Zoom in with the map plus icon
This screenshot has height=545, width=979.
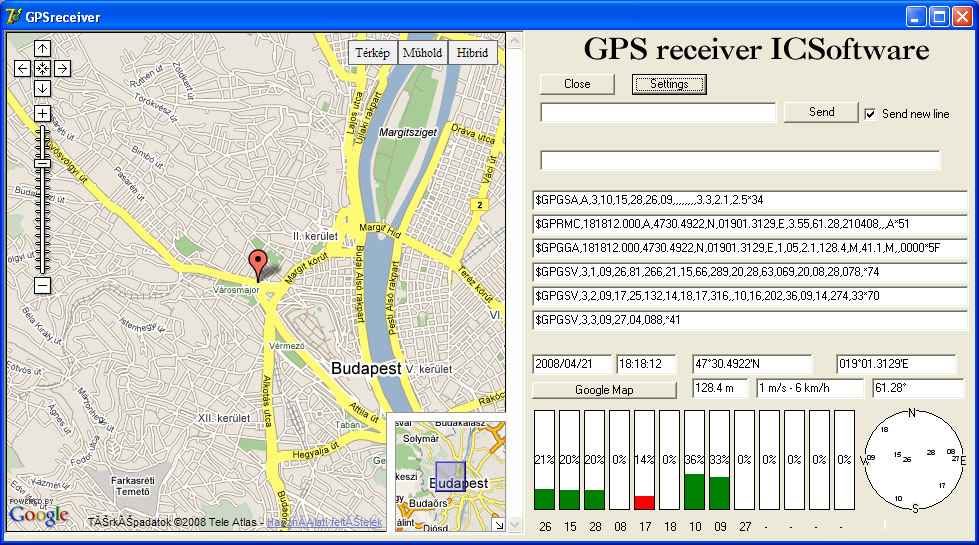42,114
